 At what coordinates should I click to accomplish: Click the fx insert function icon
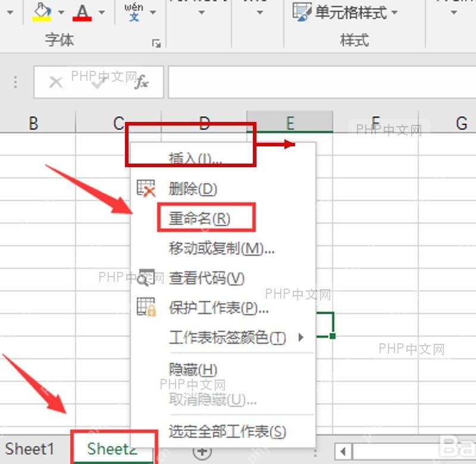pos(142,81)
